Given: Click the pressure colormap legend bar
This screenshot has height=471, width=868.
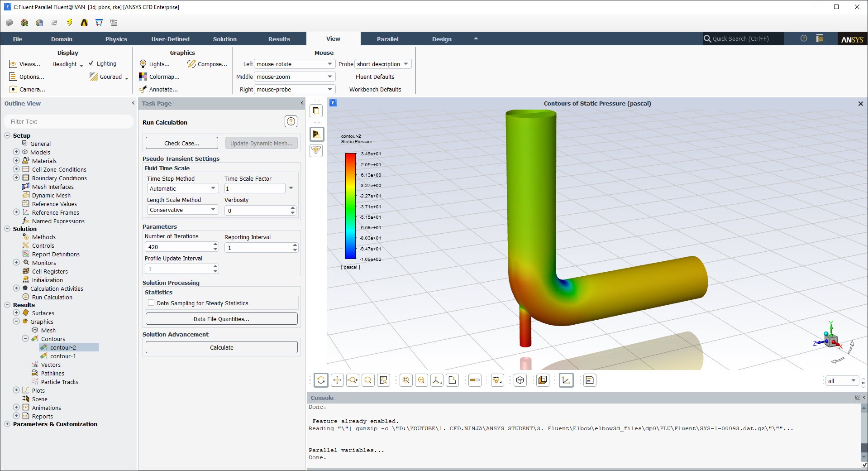Looking at the screenshot, I should (350, 206).
